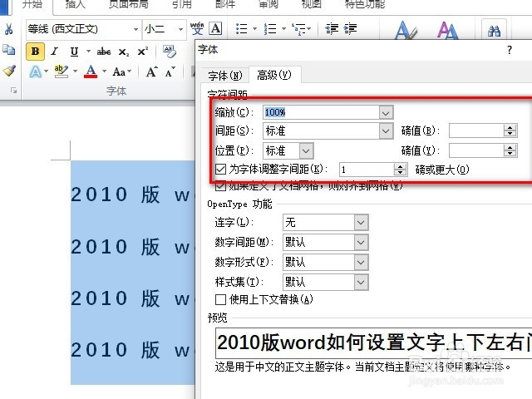
Task: Click the kerning points value field
Action: 367,170
